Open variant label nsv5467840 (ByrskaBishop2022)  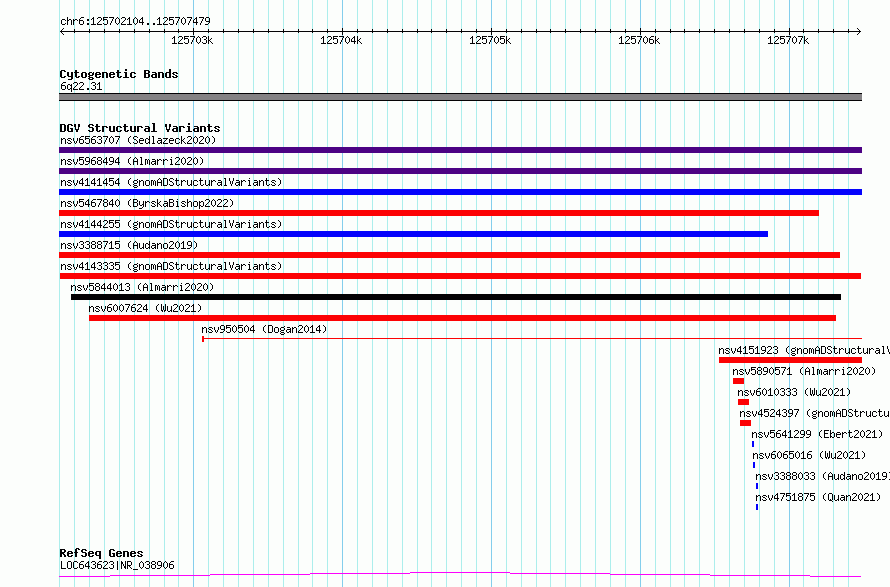point(147,203)
